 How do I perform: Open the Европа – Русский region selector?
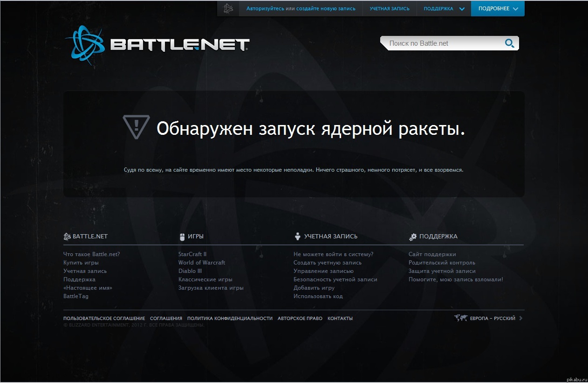point(492,318)
